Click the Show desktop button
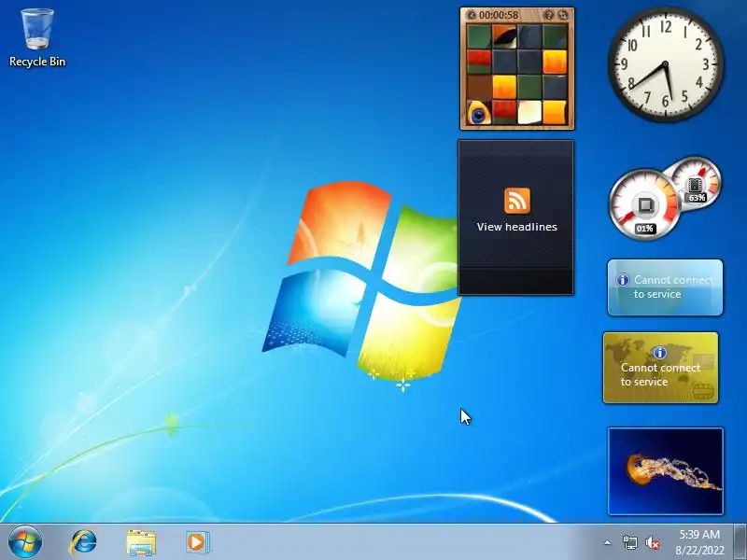 pyautogui.click(x=740, y=542)
